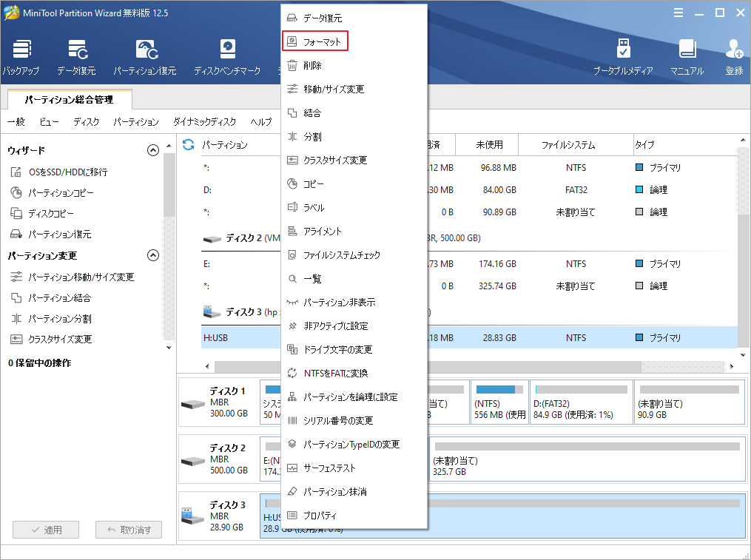Start ディスクコピー wizard in sidebar
This screenshot has width=751, height=560.
coord(42,214)
